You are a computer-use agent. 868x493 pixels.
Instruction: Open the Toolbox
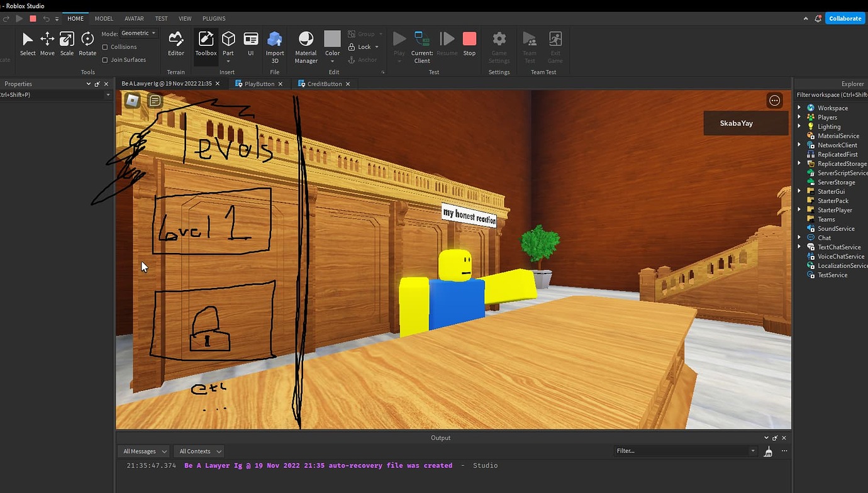point(206,43)
